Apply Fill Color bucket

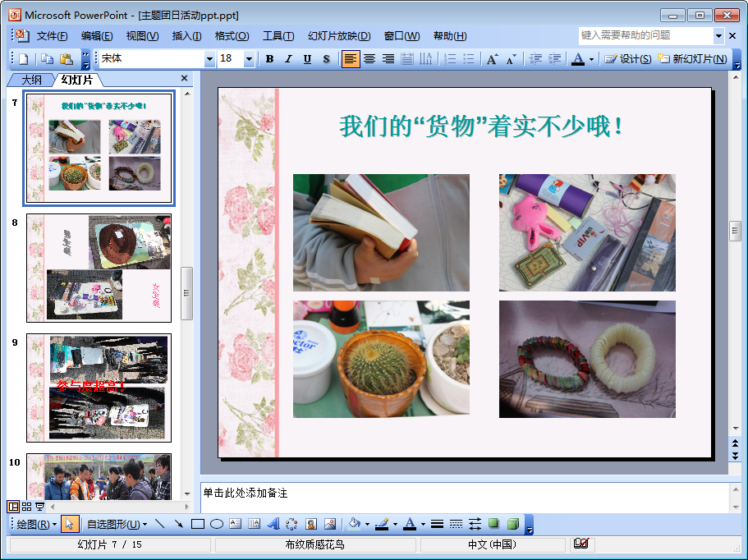(x=355, y=524)
